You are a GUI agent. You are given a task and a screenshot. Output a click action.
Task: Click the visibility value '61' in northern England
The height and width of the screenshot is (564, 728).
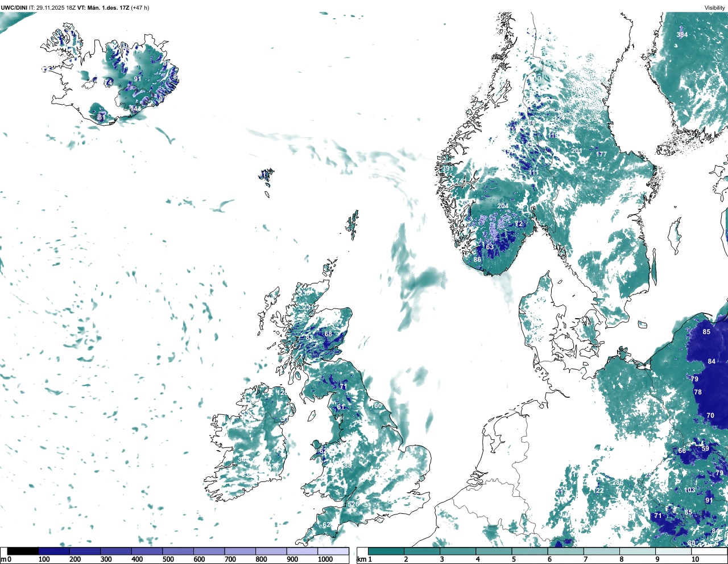point(341,407)
